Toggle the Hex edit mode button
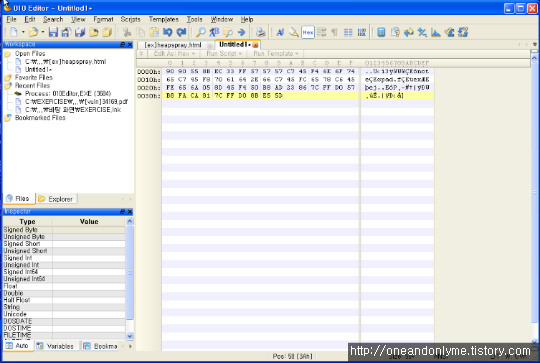Image resolution: width=540 pixels, height=363 pixels. (x=308, y=32)
